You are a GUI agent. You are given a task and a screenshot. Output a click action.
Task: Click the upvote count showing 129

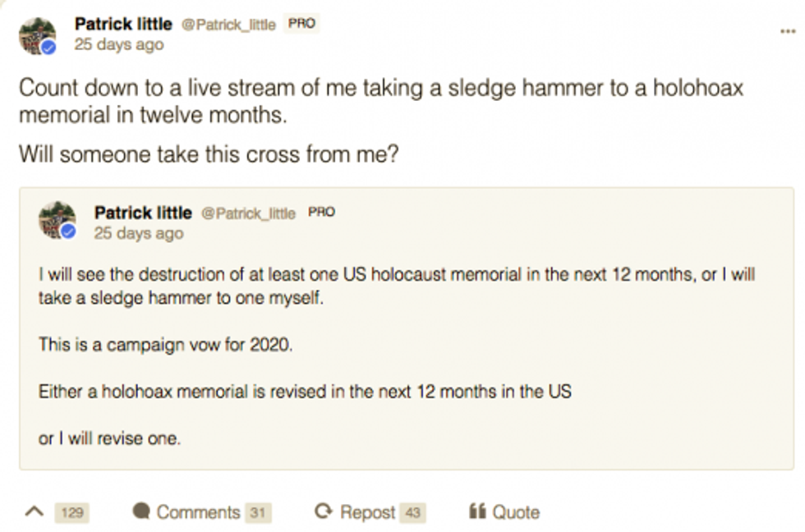(x=72, y=513)
